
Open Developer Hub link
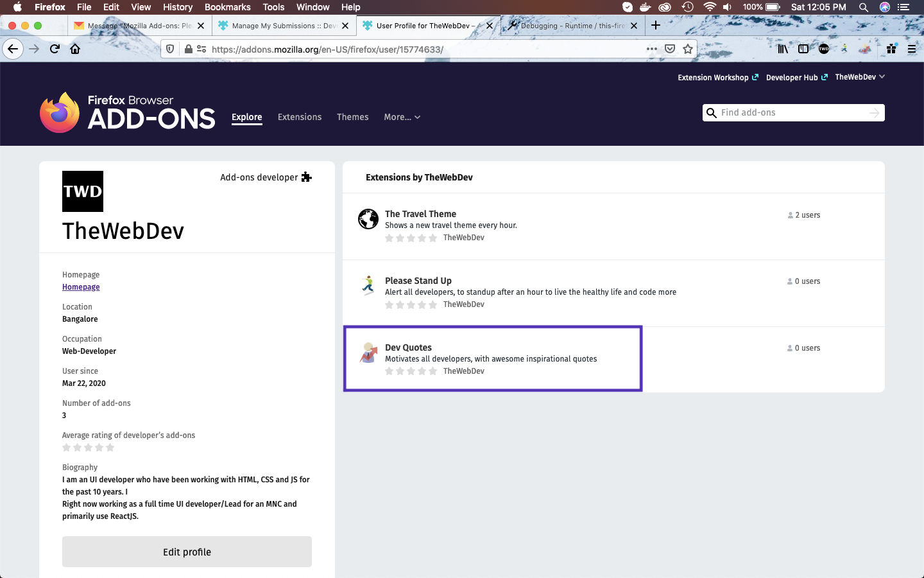pyautogui.click(x=797, y=77)
